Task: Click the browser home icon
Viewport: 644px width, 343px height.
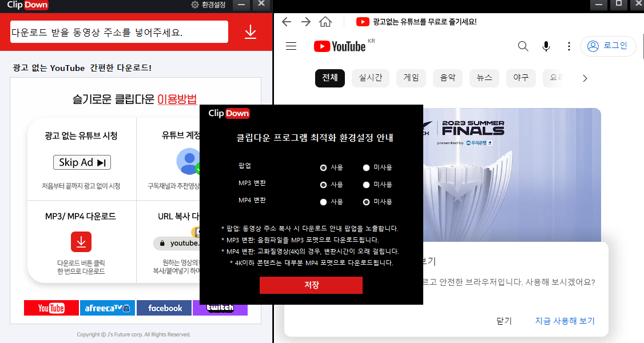Action: coord(325,22)
